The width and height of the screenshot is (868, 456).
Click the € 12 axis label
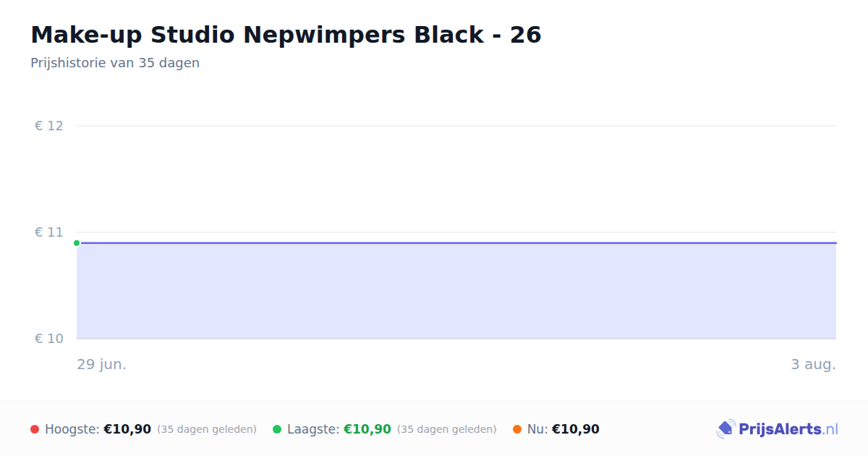click(49, 126)
